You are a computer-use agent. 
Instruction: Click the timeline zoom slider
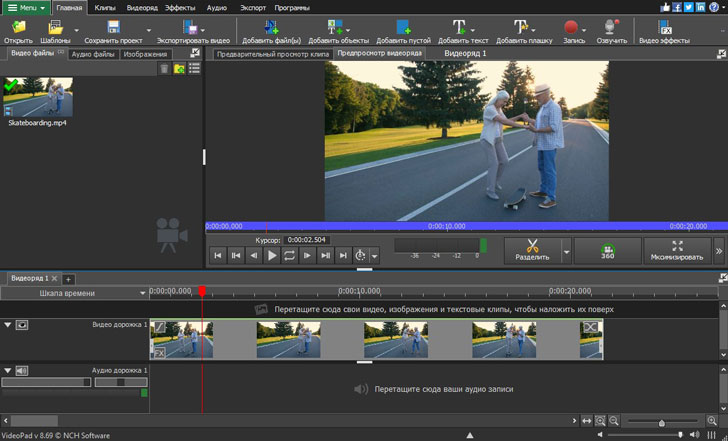coord(661,423)
